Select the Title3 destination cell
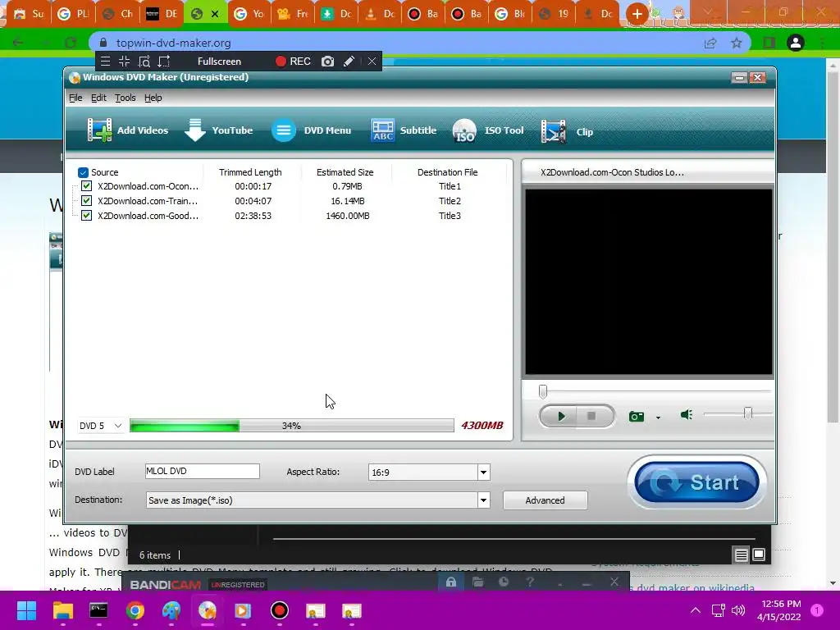The height and width of the screenshot is (630, 840). tap(450, 216)
